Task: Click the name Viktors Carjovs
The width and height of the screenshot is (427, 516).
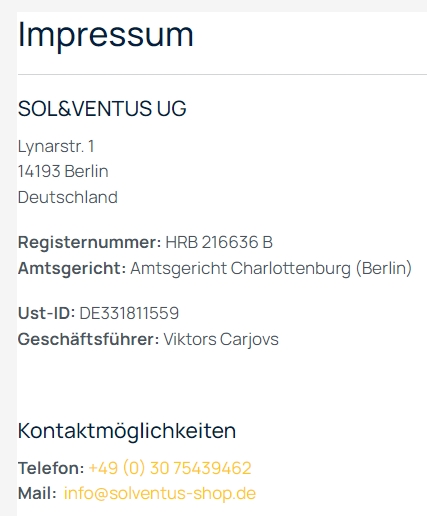Action: point(221,339)
